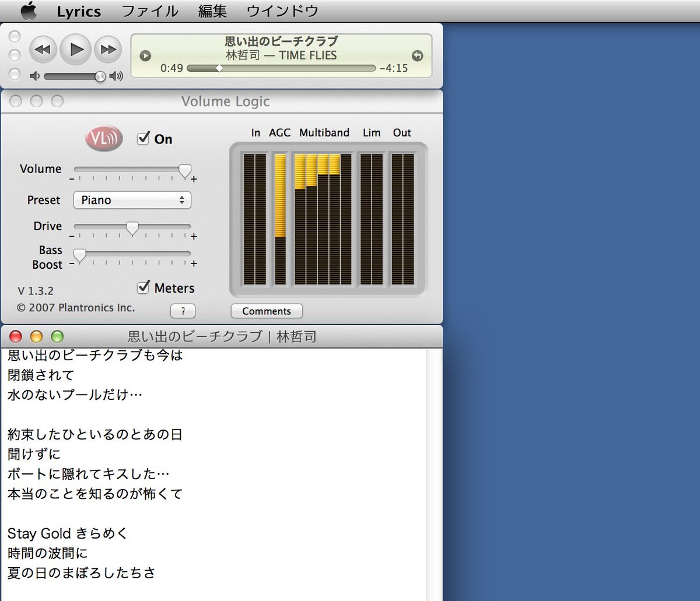Click the lyrics window vertical scrollbar
This screenshot has width=700, height=601.
click(435, 475)
